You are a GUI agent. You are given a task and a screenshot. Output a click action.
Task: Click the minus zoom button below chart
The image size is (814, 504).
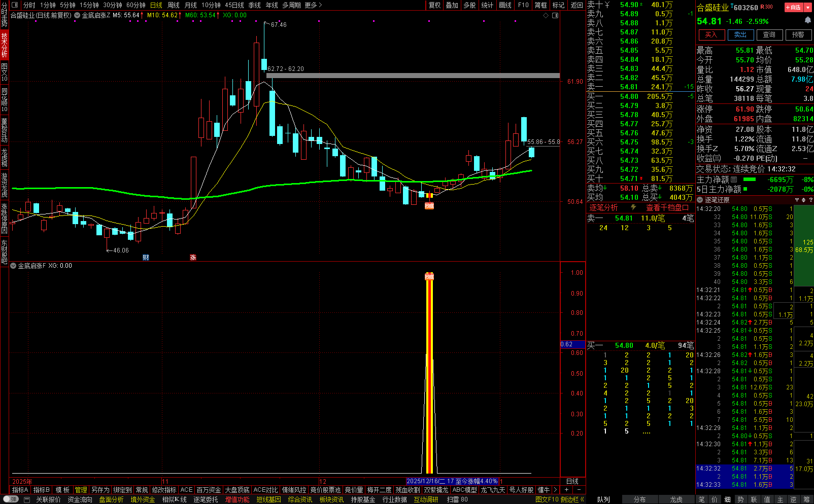(x=579, y=490)
